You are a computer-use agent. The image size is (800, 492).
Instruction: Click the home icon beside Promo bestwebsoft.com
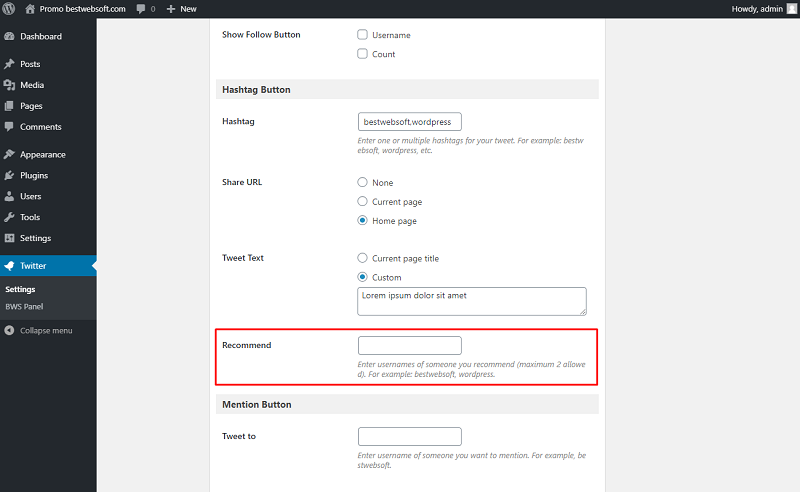pos(30,9)
